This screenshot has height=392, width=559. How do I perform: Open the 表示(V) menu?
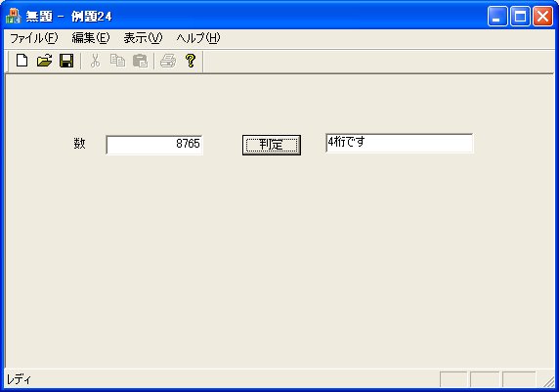pos(143,38)
